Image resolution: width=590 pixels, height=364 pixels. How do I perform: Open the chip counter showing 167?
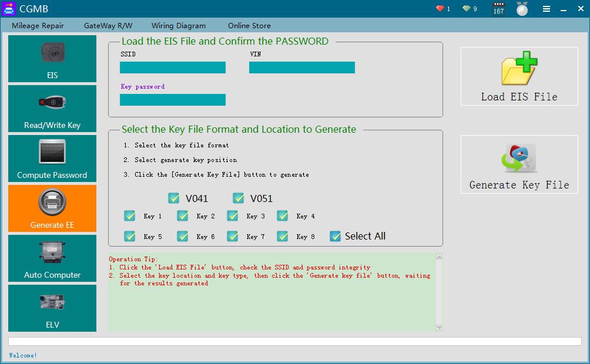click(x=498, y=9)
